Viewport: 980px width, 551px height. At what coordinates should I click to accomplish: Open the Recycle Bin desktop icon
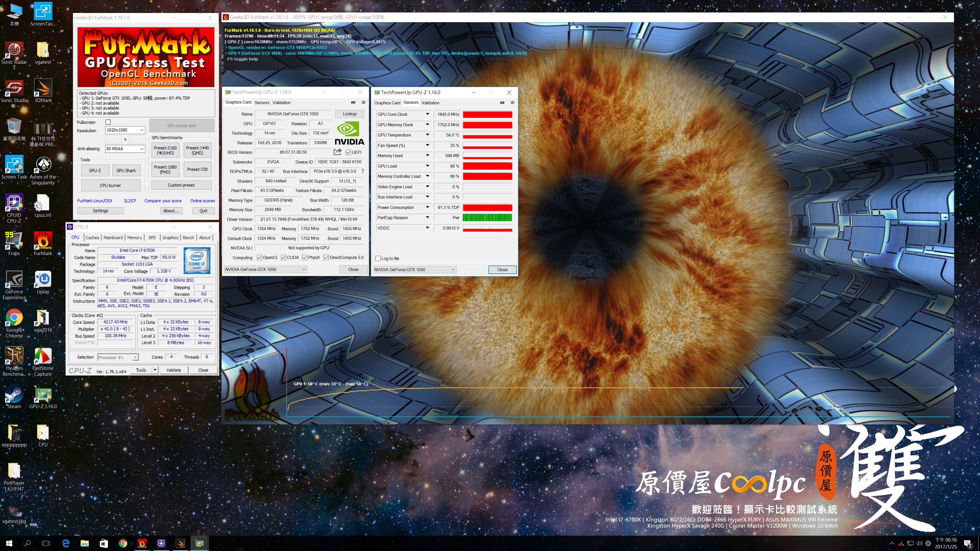coord(14,129)
